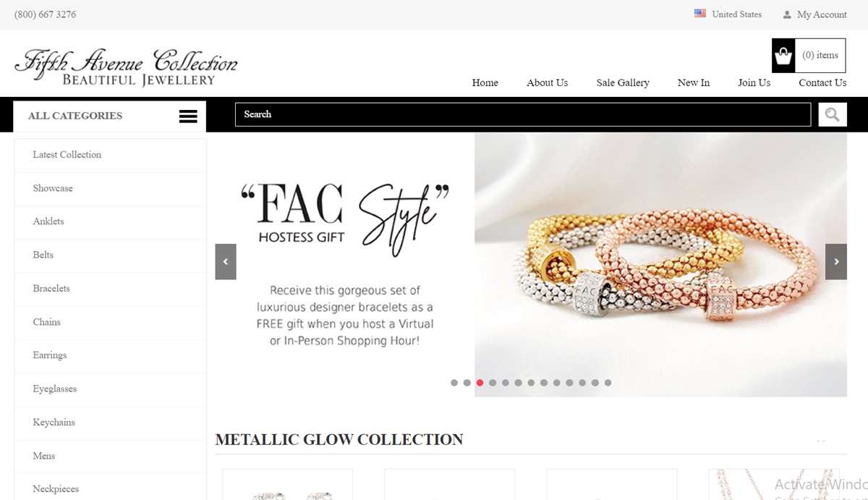868x500 pixels.
Task: Open the Sale Gallery menu item
Action: tap(623, 82)
